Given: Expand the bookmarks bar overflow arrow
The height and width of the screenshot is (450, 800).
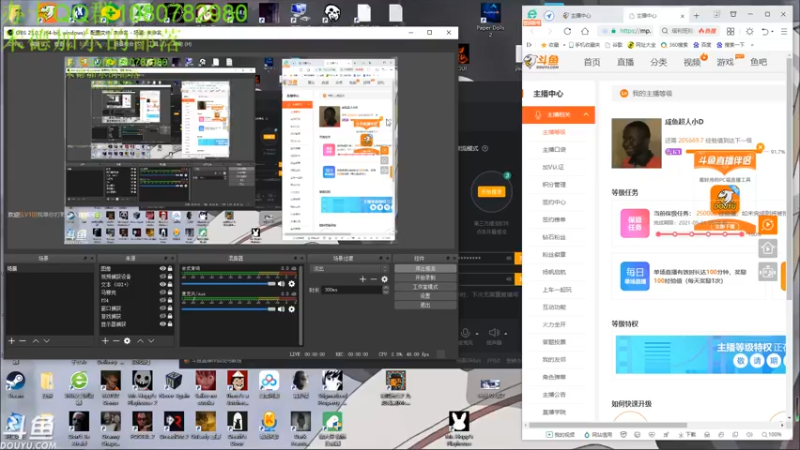Looking at the screenshot, I should (752, 45).
